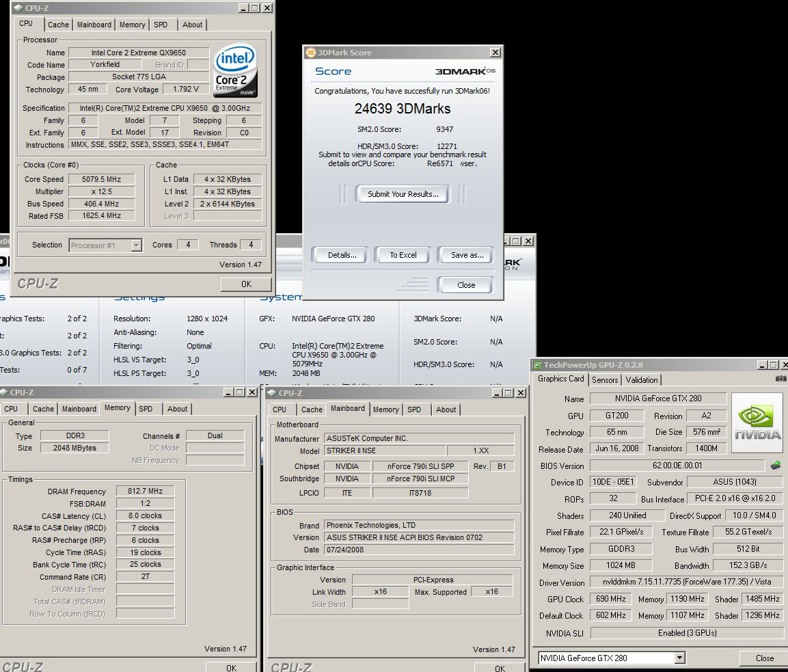Open Processor #1 selection dropdown
The width and height of the screenshot is (788, 672).
coord(136,245)
